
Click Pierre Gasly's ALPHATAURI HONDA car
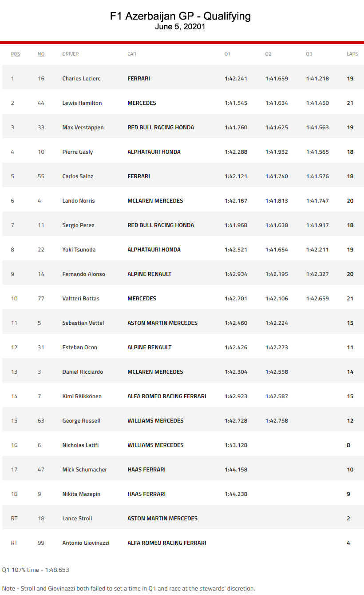click(x=154, y=152)
